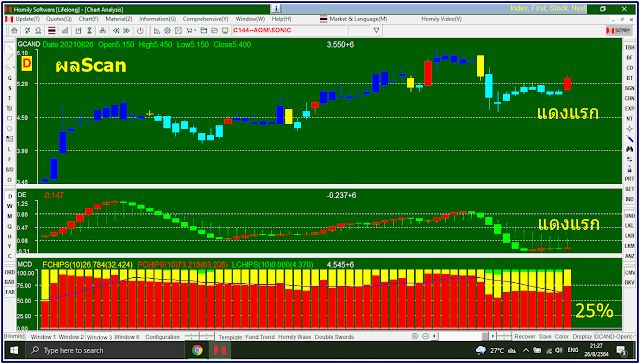Image resolution: width=640 pixels, height=364 pixels.
Task: Click the stock code field C144--AOM\SONIC
Action: pos(289,31)
